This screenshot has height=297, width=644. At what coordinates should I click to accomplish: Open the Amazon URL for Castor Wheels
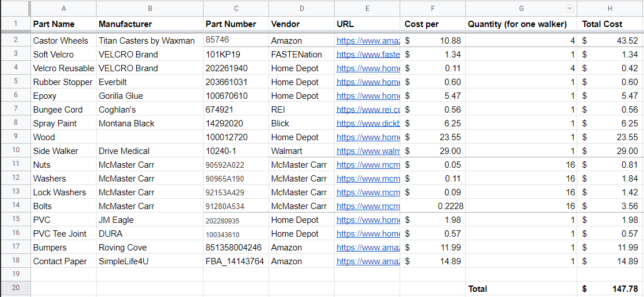pos(368,41)
